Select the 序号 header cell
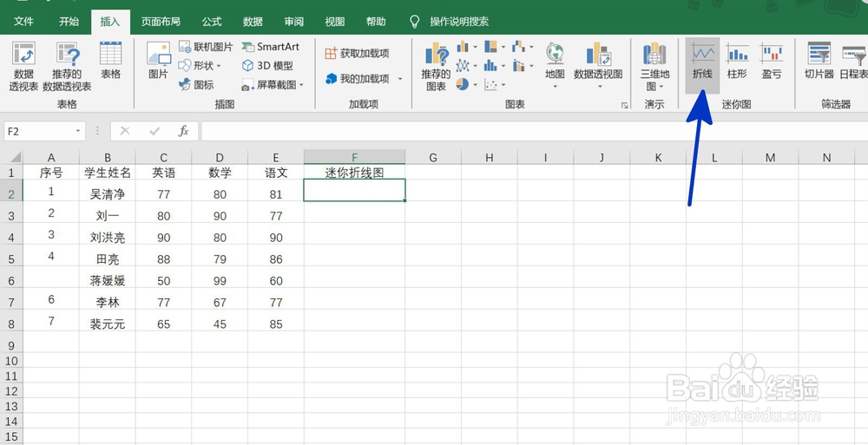868x445 pixels. tap(51, 173)
